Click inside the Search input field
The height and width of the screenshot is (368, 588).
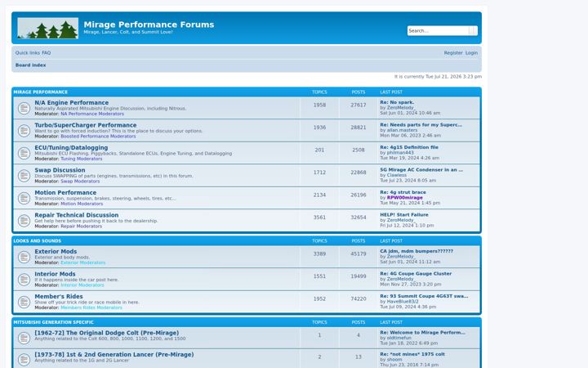click(x=438, y=31)
